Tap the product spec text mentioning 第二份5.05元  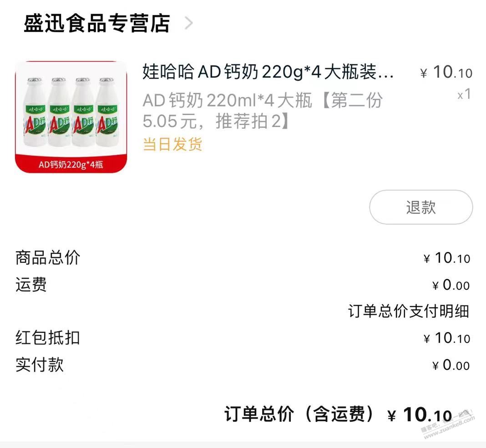coord(263,111)
